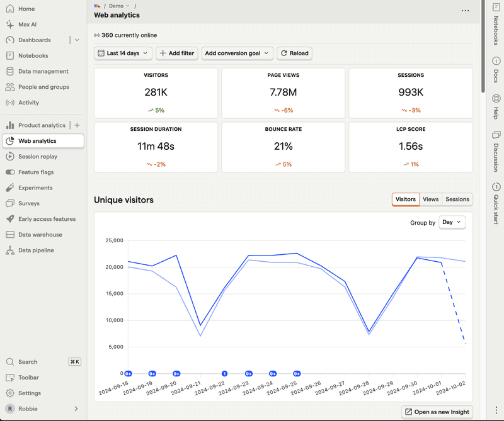The width and height of the screenshot is (504, 421).
Task: Open as new insight
Action: [436, 411]
